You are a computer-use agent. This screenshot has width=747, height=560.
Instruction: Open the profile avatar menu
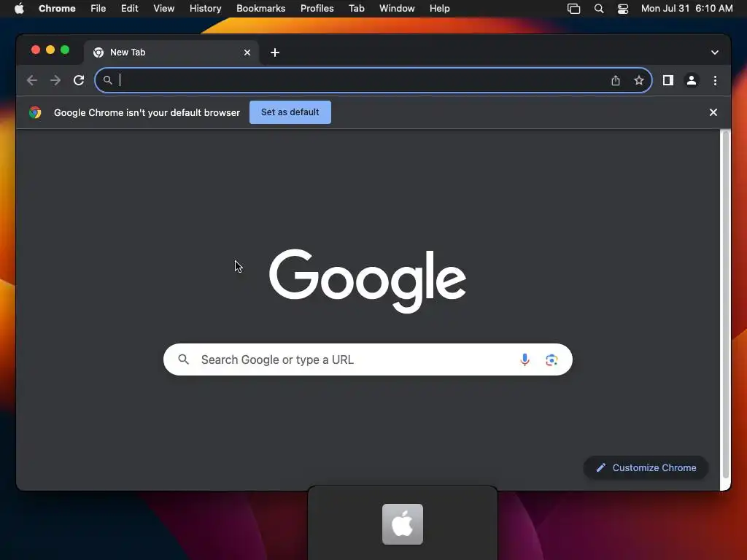692,80
